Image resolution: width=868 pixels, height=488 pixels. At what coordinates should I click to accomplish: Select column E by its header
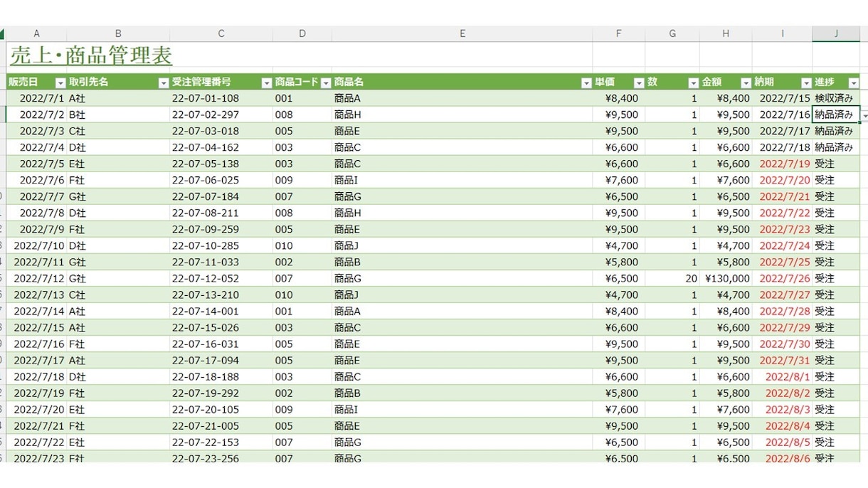click(462, 33)
